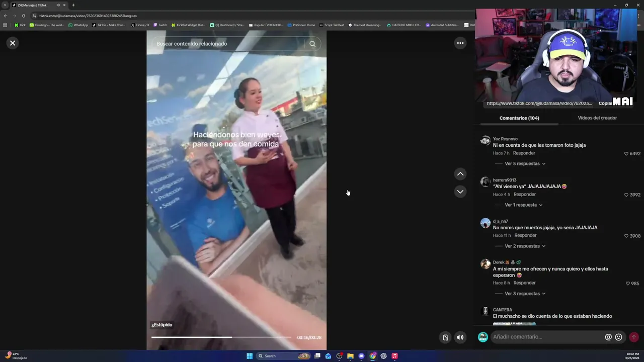Like Derek's comment with the heart
The image size is (644, 362).
(x=628, y=284)
